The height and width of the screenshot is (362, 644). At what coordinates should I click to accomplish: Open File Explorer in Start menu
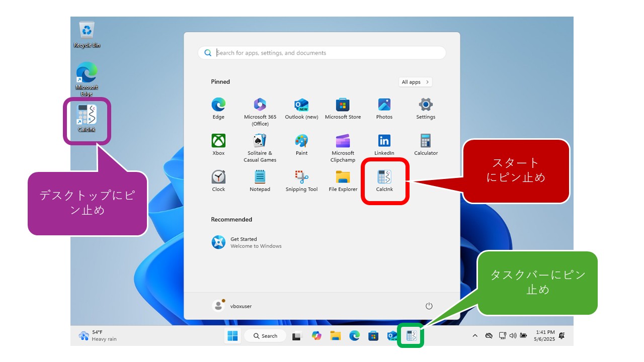point(343,181)
